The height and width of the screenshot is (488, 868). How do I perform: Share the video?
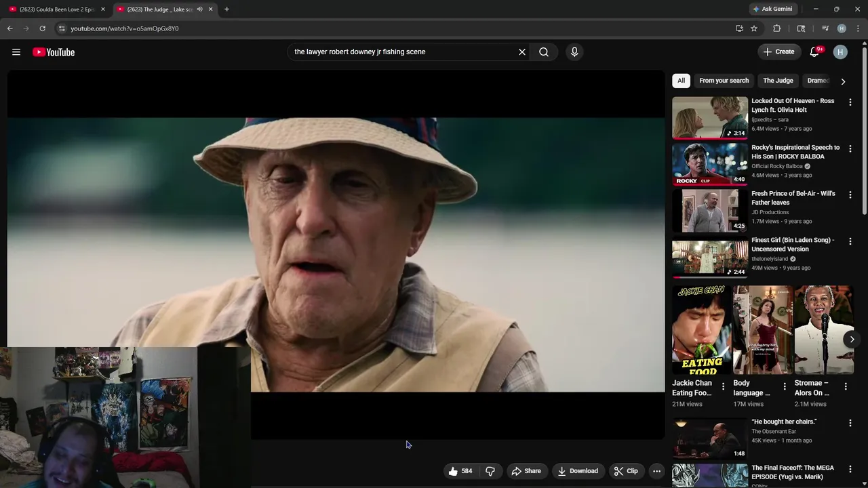click(526, 471)
